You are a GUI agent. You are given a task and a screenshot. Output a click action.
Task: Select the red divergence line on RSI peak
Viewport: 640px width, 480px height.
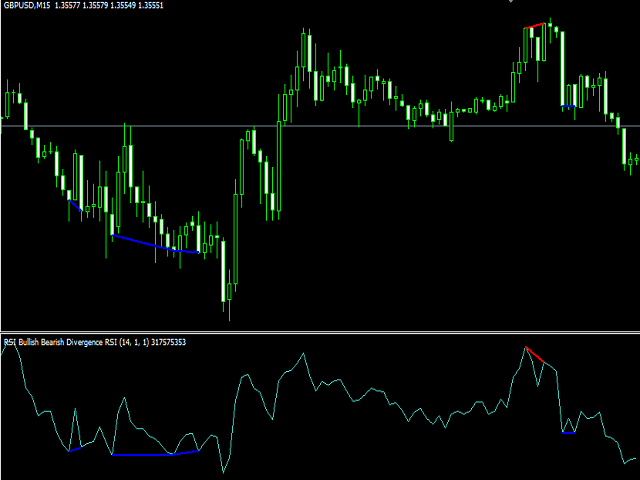pos(535,354)
